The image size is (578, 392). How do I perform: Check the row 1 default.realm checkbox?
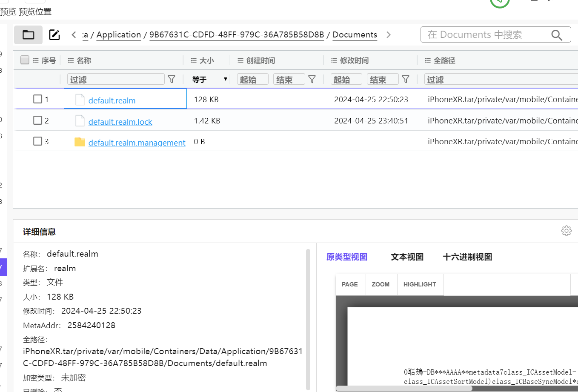(x=37, y=99)
